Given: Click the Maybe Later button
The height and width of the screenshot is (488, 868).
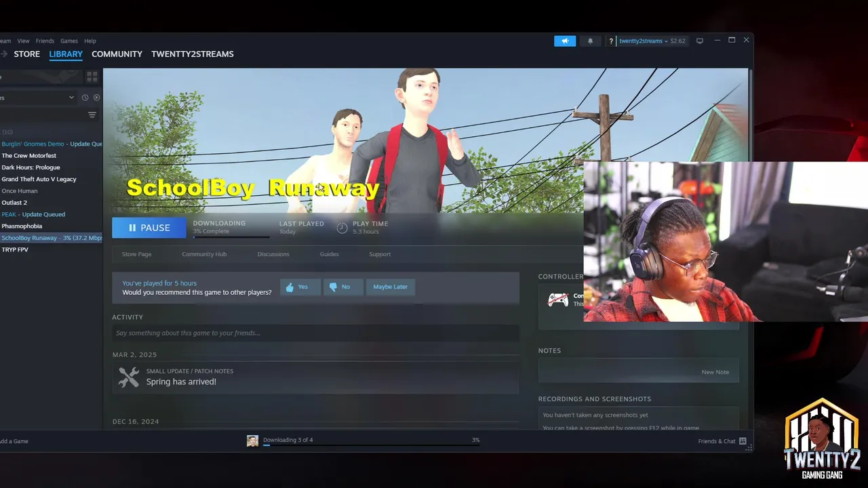Looking at the screenshot, I should coord(391,287).
